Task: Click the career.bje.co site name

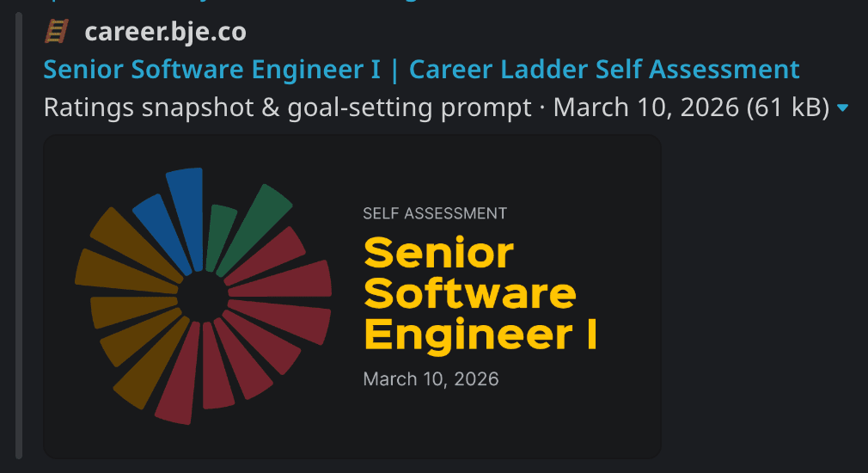Action: click(165, 33)
